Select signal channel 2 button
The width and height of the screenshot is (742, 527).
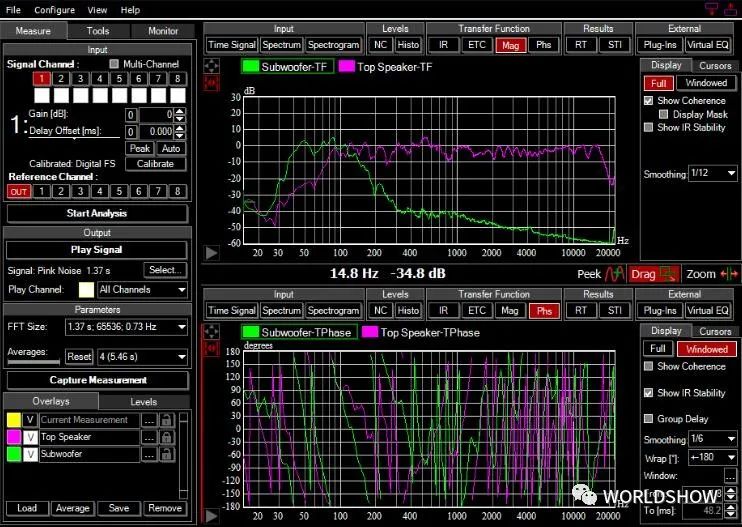click(x=61, y=79)
